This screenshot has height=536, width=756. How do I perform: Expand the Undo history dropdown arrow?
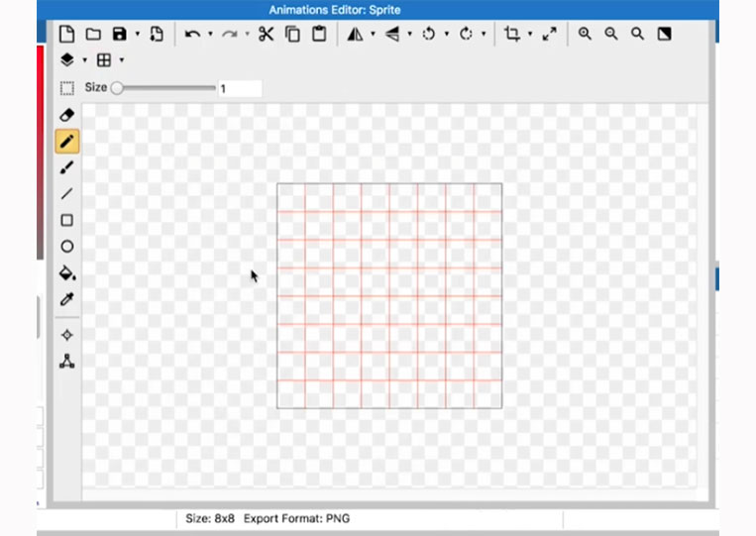(x=210, y=35)
